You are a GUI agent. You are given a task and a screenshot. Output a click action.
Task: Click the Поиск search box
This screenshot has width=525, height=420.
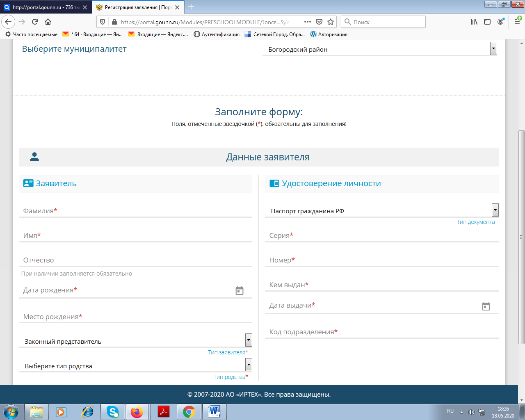[383, 22]
